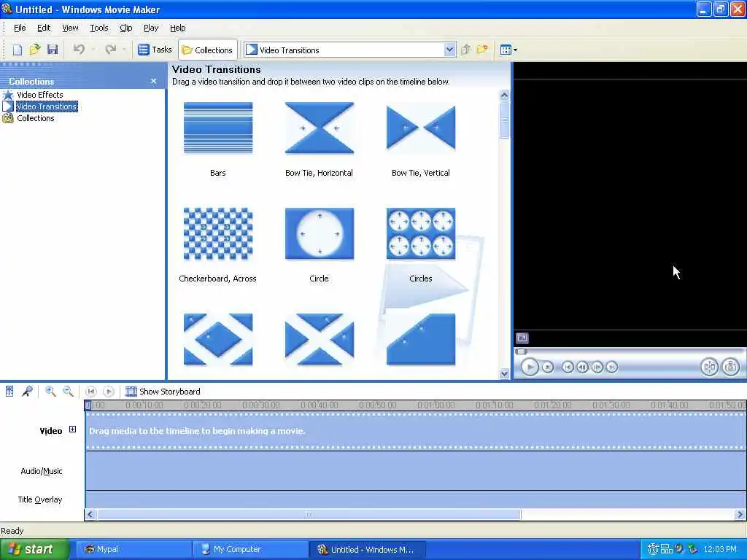Click the New Collection Folder icon
The image size is (747, 560).
pyautogui.click(x=482, y=50)
